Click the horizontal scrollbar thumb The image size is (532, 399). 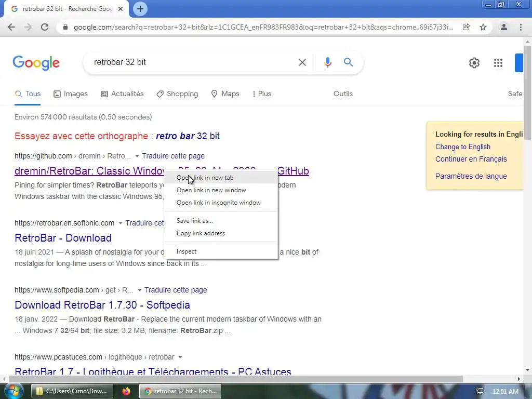pos(236,379)
